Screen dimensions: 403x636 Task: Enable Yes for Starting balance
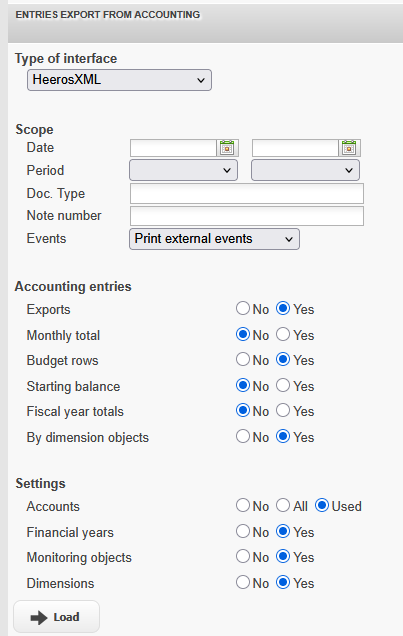pyautogui.click(x=283, y=385)
